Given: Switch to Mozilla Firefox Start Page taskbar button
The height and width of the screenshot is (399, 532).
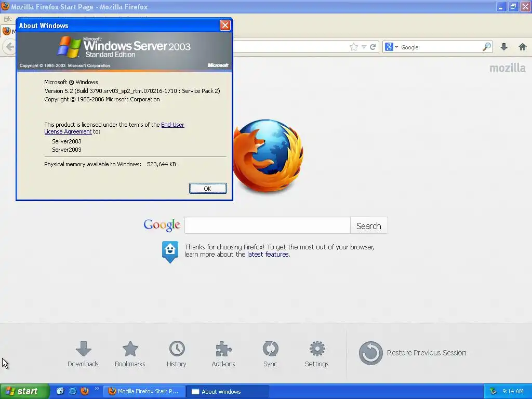Looking at the screenshot, I should [144, 391].
